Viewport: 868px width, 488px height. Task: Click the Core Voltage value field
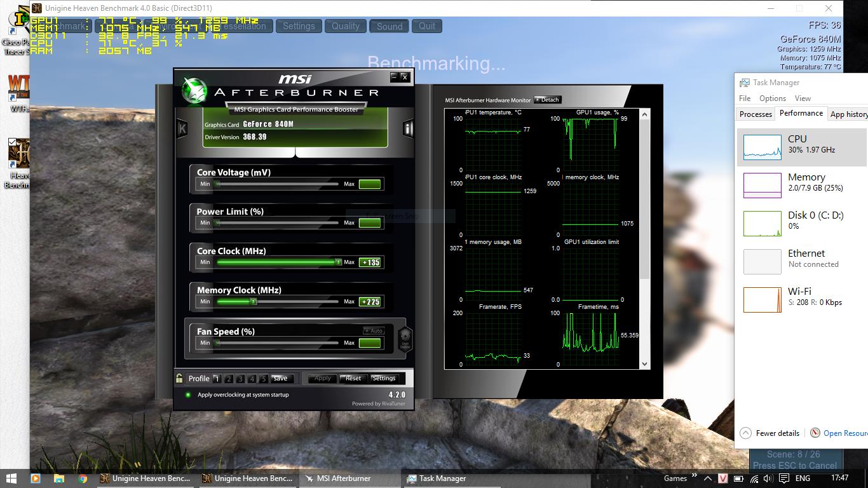click(370, 184)
